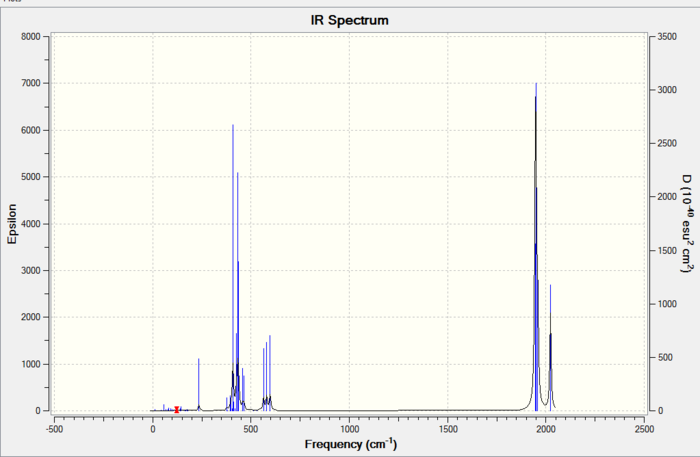Click the "Frequency (cm-1)" axis label
Screen dimensions: 700x457
[x=351, y=444]
